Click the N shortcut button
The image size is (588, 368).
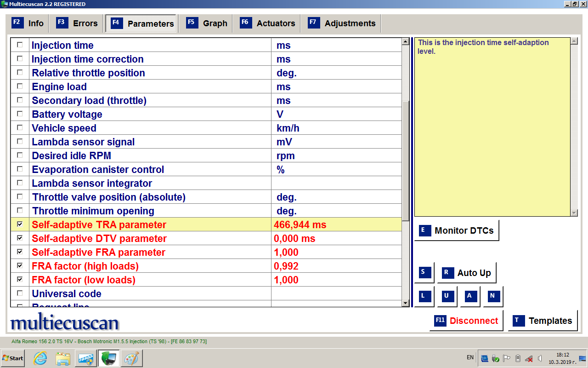point(492,296)
